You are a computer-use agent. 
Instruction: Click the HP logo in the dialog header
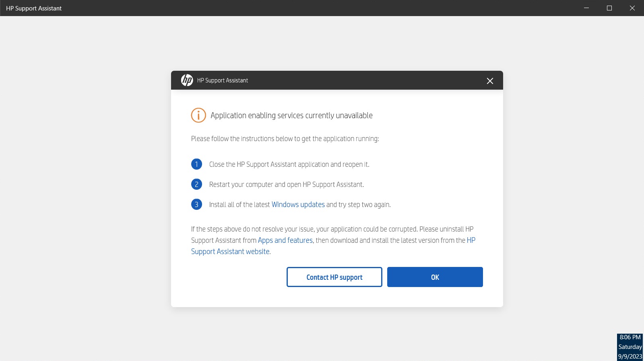(x=187, y=80)
